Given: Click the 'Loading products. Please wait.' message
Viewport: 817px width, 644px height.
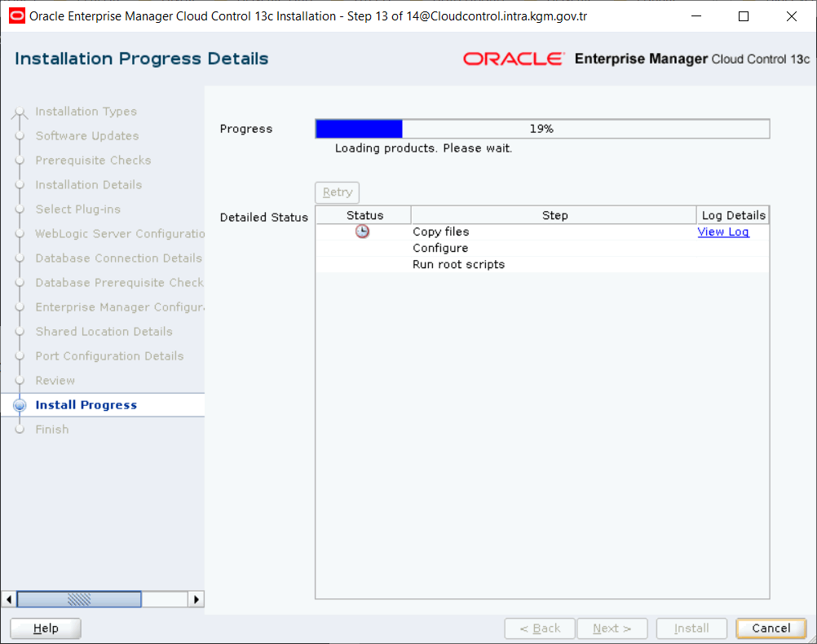Looking at the screenshot, I should tap(424, 148).
